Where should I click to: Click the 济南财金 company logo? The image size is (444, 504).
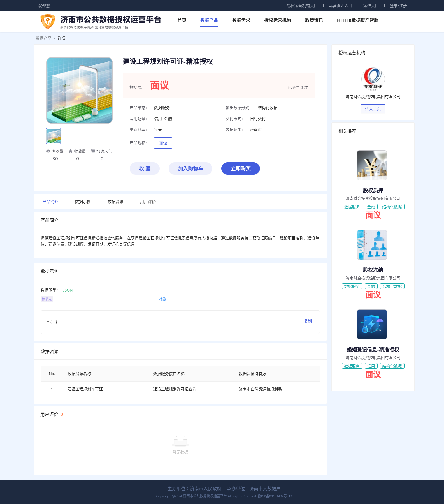point(373,79)
